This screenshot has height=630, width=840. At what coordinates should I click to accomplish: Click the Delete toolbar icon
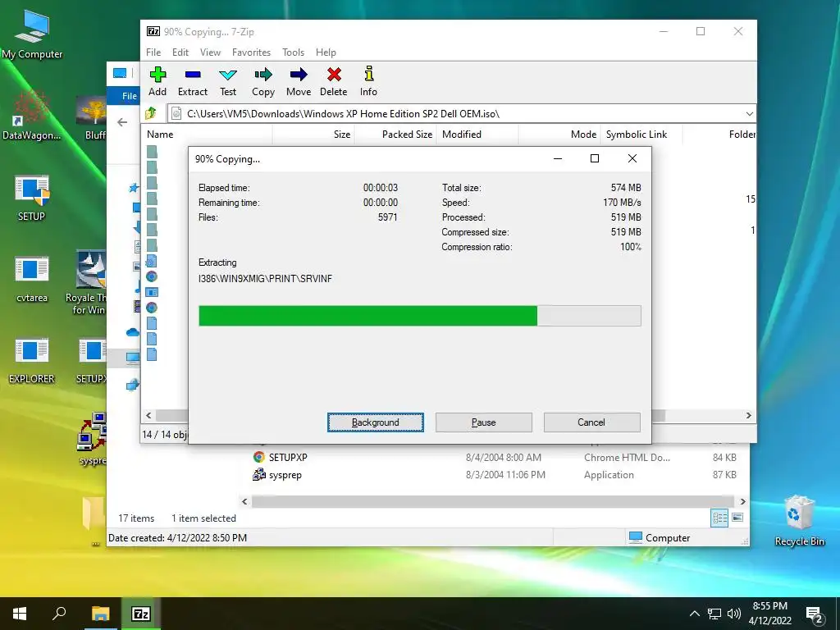pos(334,81)
